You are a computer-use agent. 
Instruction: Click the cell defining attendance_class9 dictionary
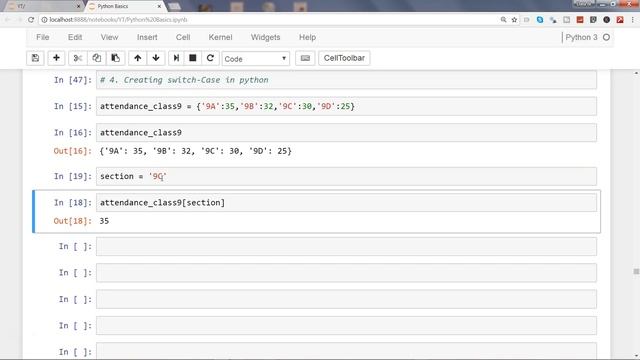pyautogui.click(x=346, y=106)
